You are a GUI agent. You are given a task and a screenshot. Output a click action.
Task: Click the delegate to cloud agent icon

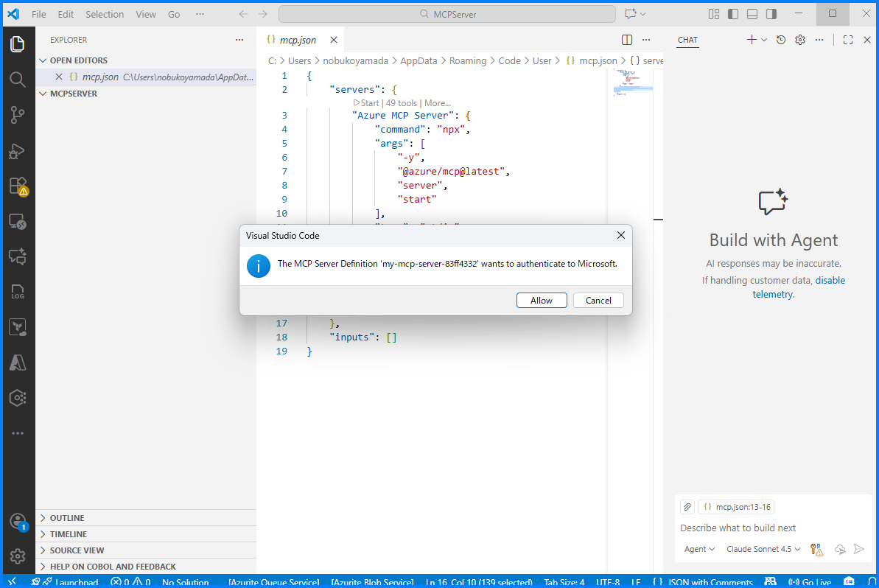point(840,550)
